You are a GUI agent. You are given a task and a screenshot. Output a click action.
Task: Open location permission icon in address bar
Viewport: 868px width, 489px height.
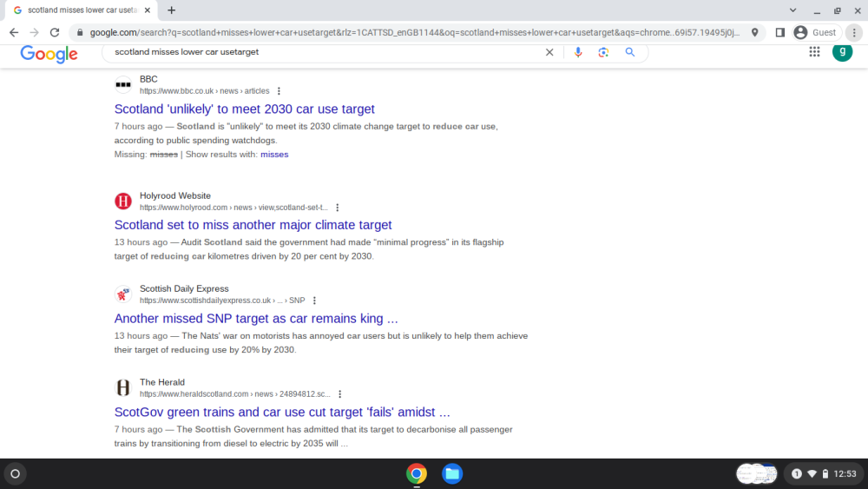[754, 33]
